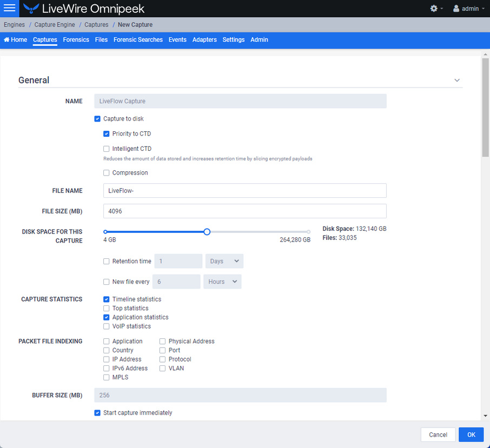490x448 pixels.
Task: Click the scrollbar down arrow
Action: coord(485,416)
